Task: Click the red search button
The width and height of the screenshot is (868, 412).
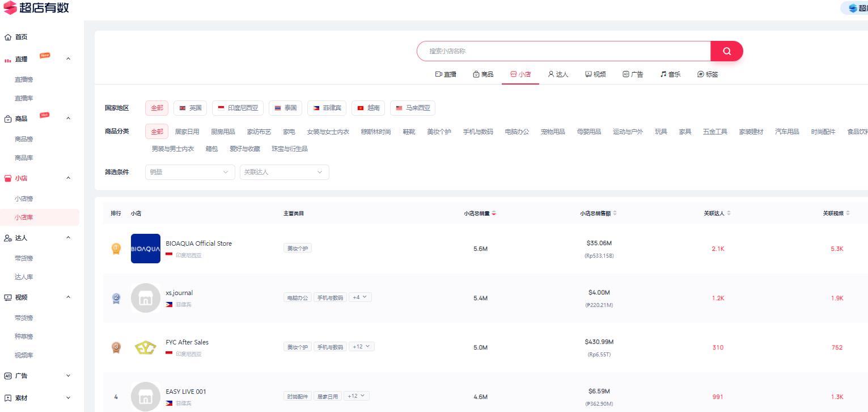Action: pyautogui.click(x=726, y=51)
